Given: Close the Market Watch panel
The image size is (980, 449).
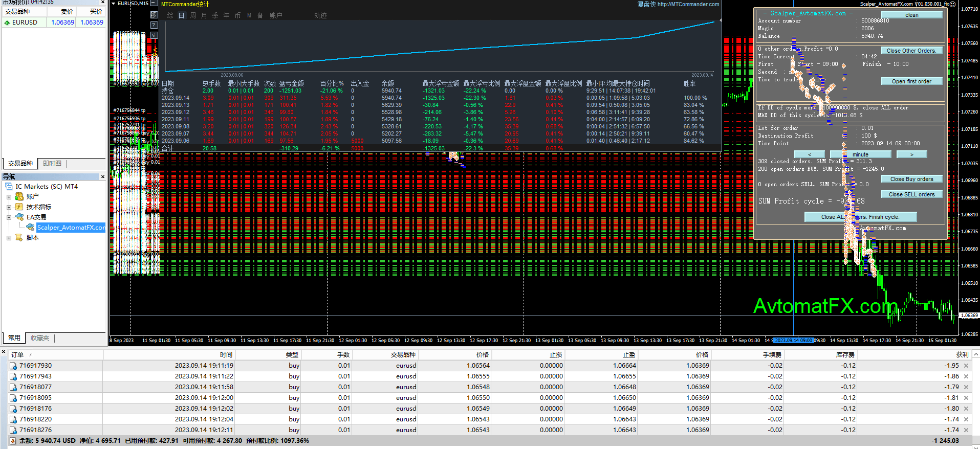Looking at the screenshot, I should pyautogui.click(x=103, y=2).
